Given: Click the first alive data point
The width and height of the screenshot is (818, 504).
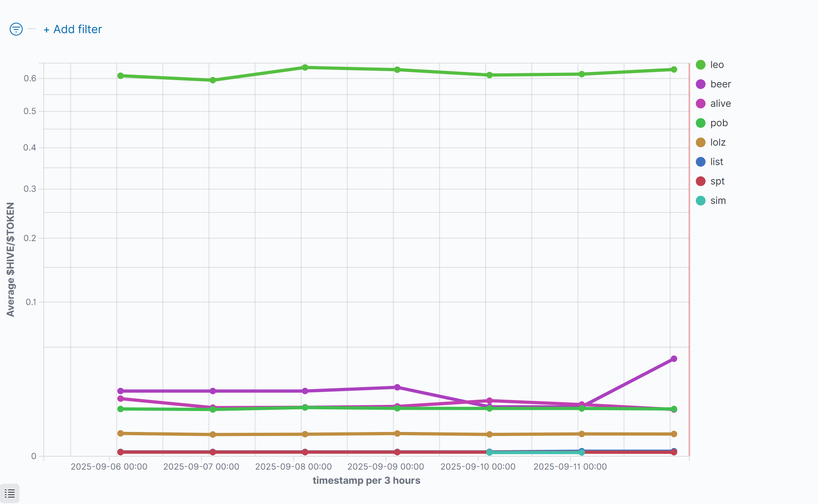Looking at the screenshot, I should (x=121, y=399).
